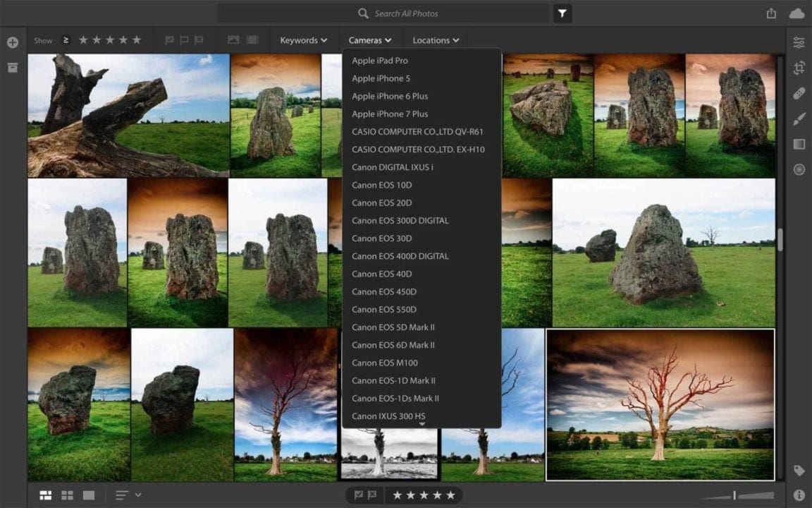Select Canon EOS M100 entry
The image size is (812, 508).
point(385,363)
